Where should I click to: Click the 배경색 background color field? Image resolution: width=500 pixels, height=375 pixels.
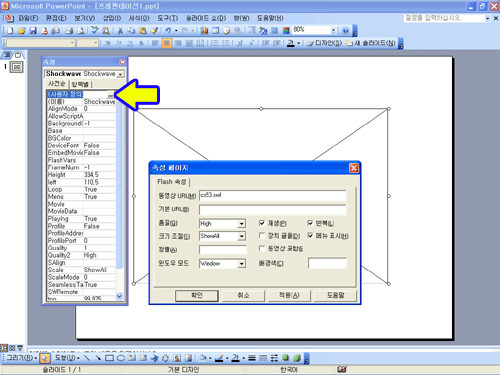click(327, 263)
